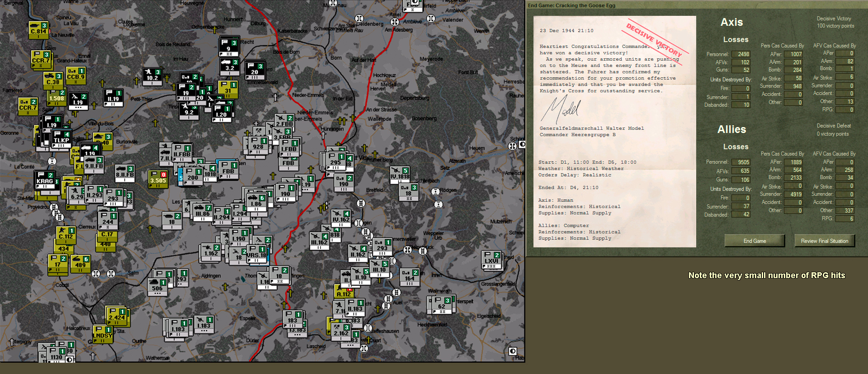Image resolution: width=868 pixels, height=374 pixels.
Task: Click the End Game button
Action: (x=755, y=241)
